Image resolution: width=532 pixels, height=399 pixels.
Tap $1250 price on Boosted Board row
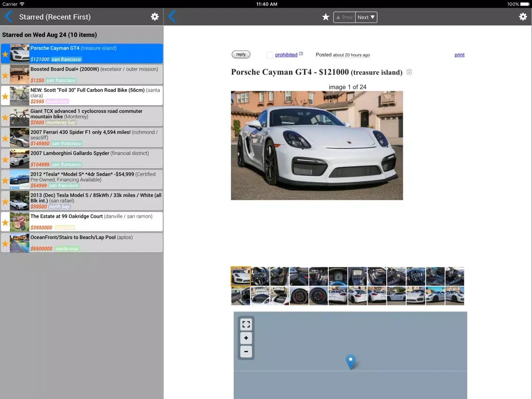pyautogui.click(x=37, y=81)
